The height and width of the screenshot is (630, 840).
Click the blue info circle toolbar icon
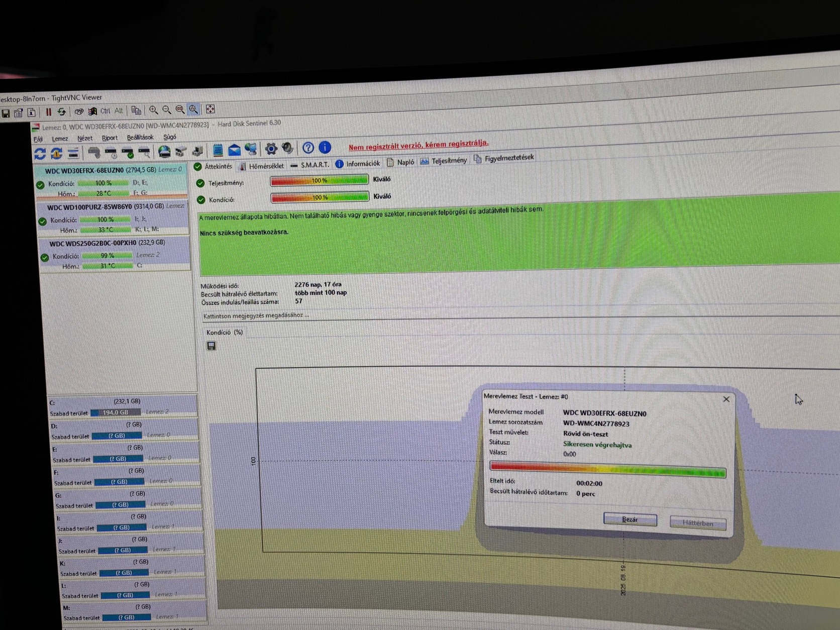[x=325, y=147]
